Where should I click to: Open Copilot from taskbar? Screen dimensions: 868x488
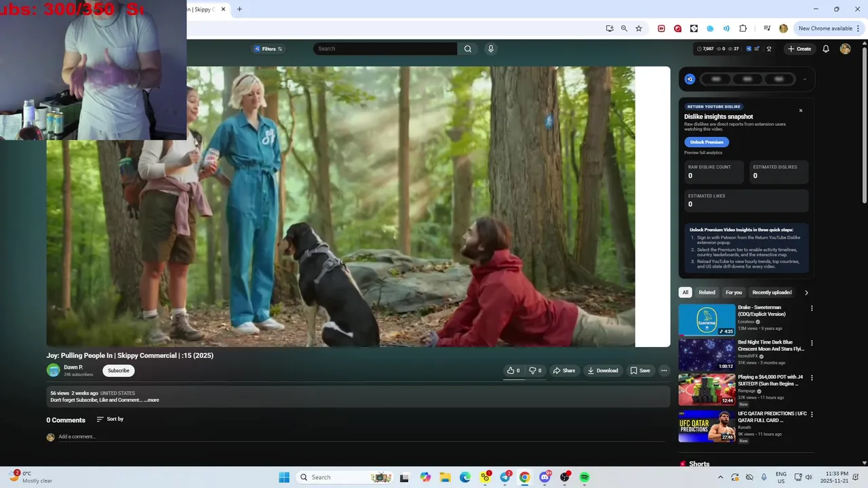(425, 477)
